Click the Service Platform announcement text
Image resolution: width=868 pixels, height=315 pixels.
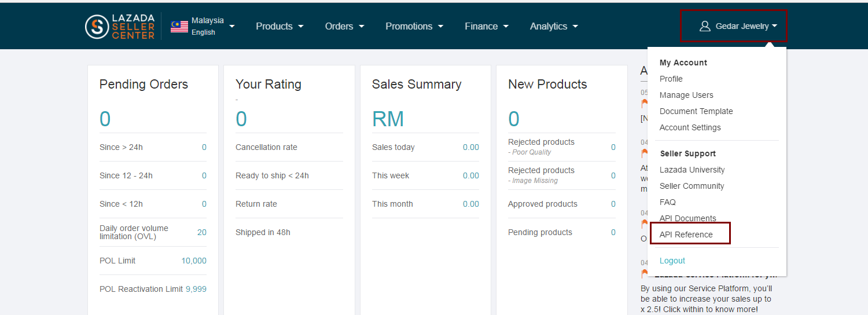706,299
